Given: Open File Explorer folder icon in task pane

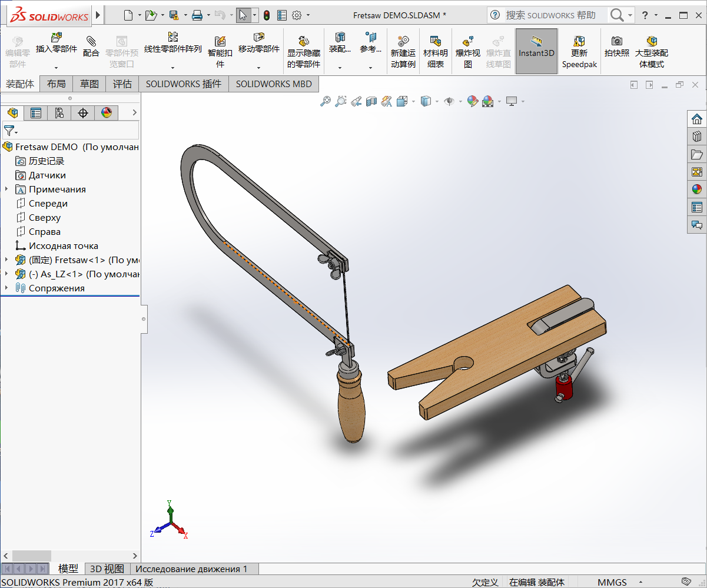Looking at the screenshot, I should point(697,154).
